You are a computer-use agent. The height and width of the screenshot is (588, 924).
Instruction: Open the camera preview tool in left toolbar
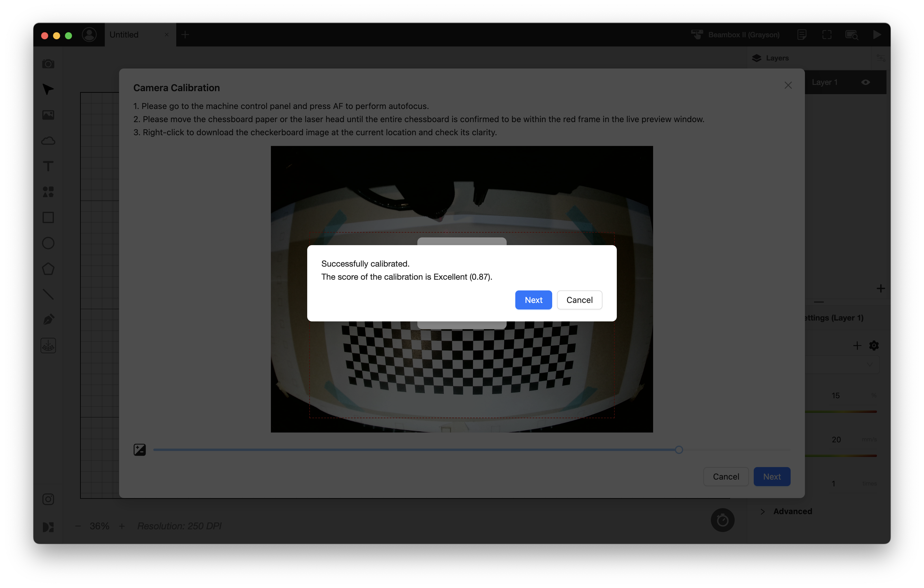click(48, 63)
